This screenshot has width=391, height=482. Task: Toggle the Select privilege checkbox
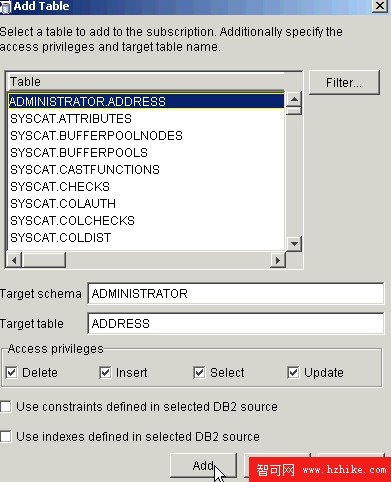point(199,372)
